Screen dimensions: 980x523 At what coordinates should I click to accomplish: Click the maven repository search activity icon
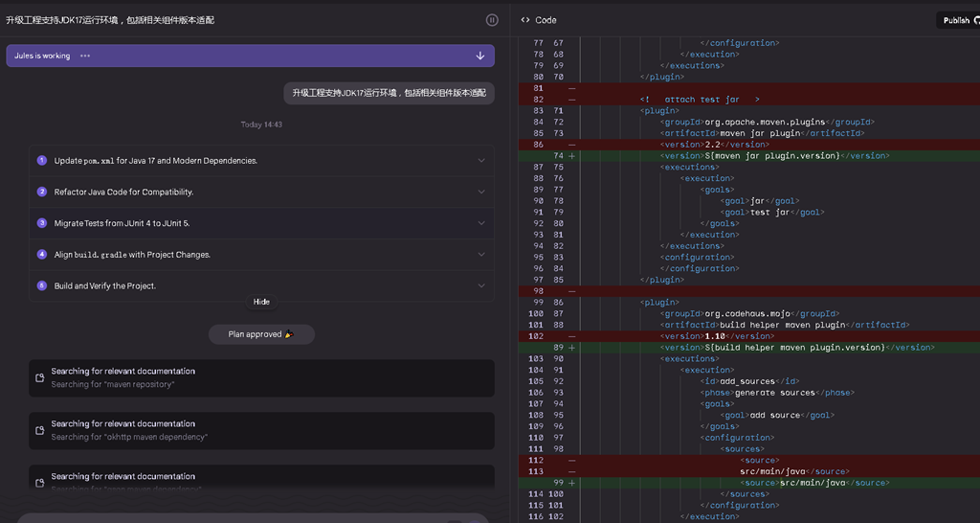tap(39, 378)
